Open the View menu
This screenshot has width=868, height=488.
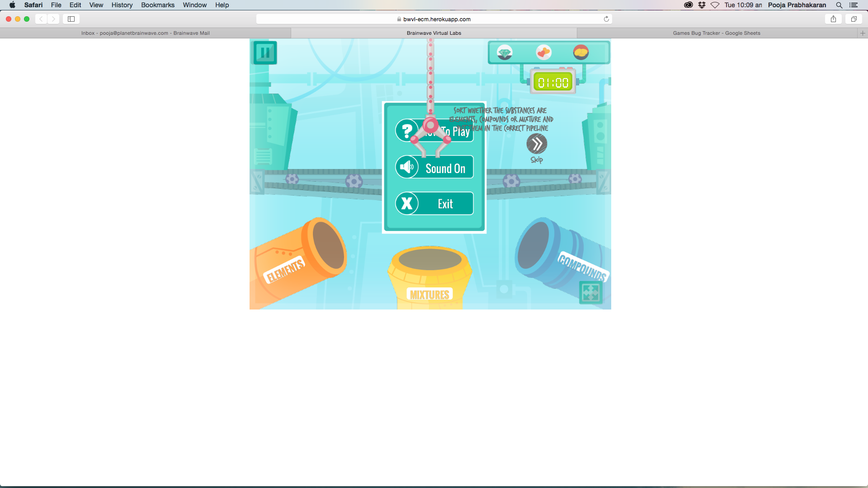(x=96, y=5)
